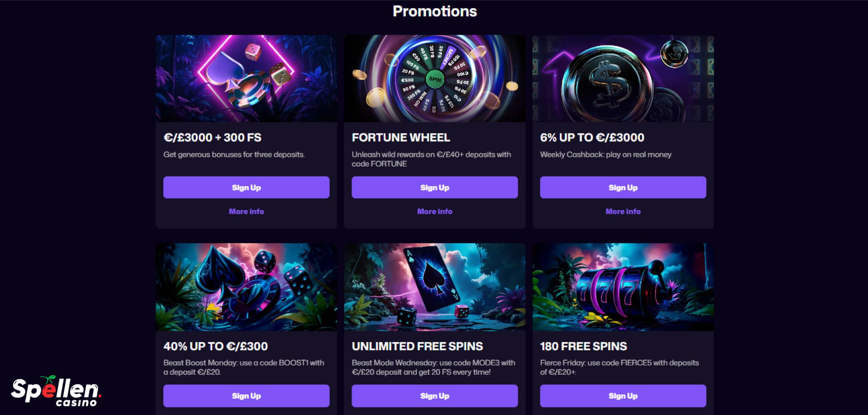Click the dollar coin cashback banner image
Image resolution: width=868 pixels, height=415 pixels.
(623, 78)
